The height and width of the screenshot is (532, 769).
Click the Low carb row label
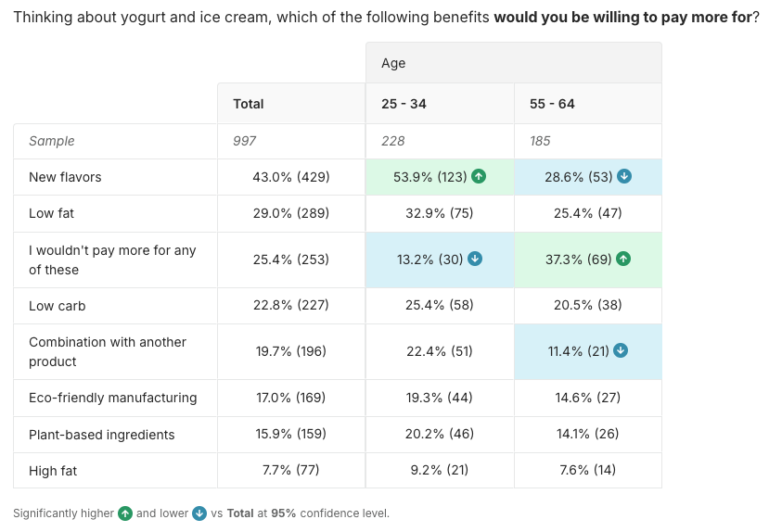[x=58, y=306]
